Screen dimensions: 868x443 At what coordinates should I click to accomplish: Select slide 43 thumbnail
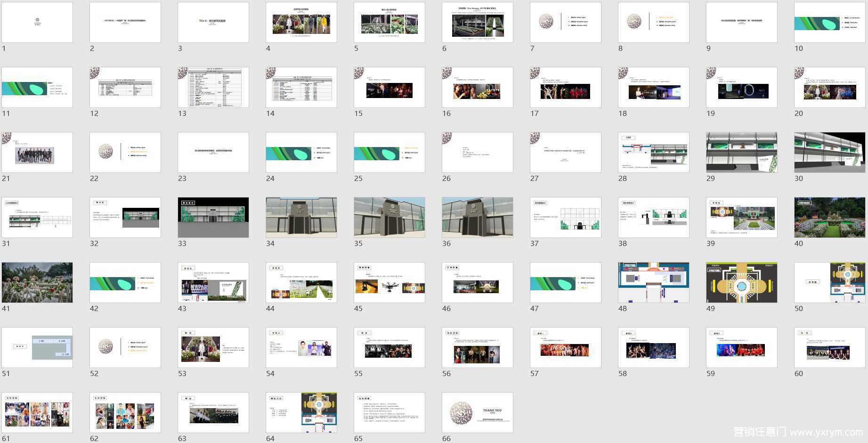(213, 282)
